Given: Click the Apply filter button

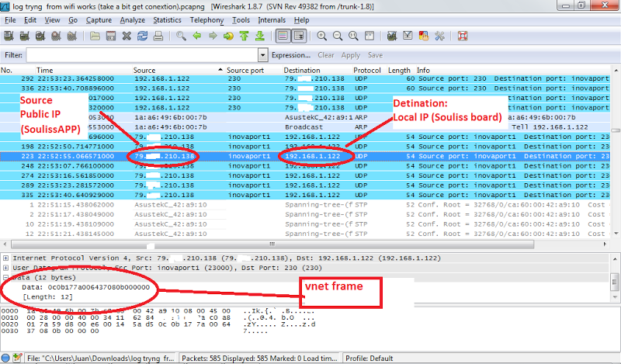Looking at the screenshot, I should [x=351, y=55].
